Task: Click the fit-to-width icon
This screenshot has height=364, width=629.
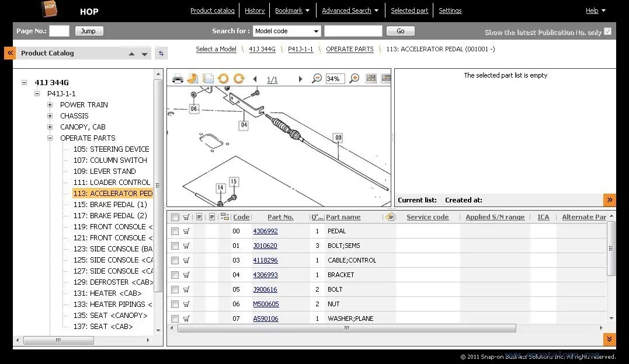Action: coord(386,78)
